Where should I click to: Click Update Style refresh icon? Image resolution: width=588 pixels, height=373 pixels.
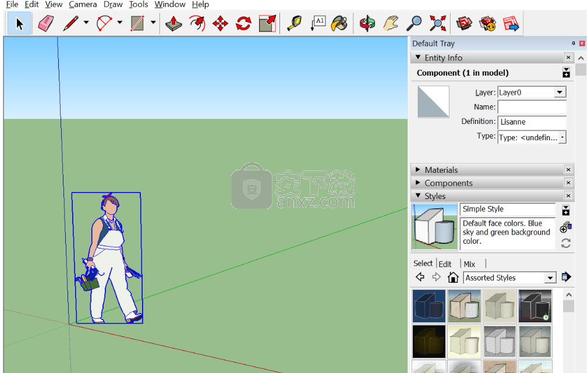[x=566, y=243]
